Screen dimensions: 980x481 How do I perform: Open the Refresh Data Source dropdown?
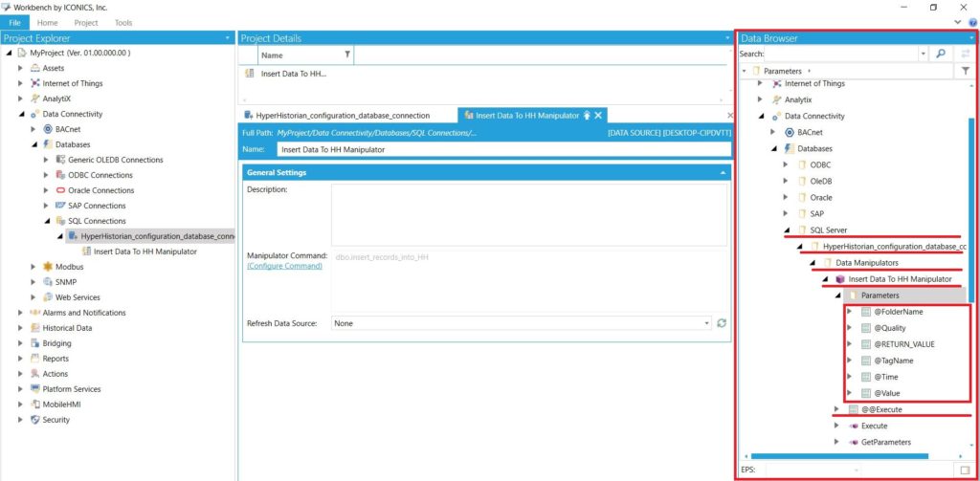coord(707,323)
